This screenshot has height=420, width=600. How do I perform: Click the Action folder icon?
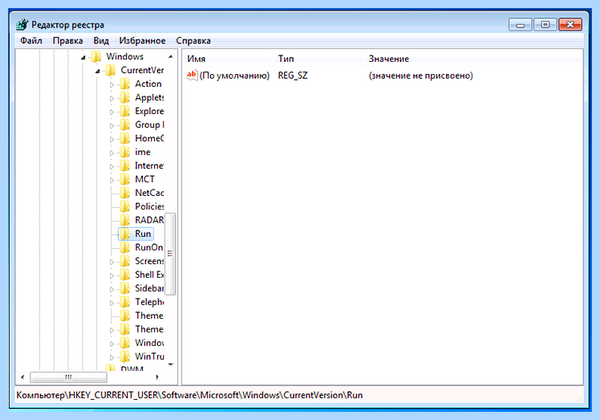pos(125,84)
